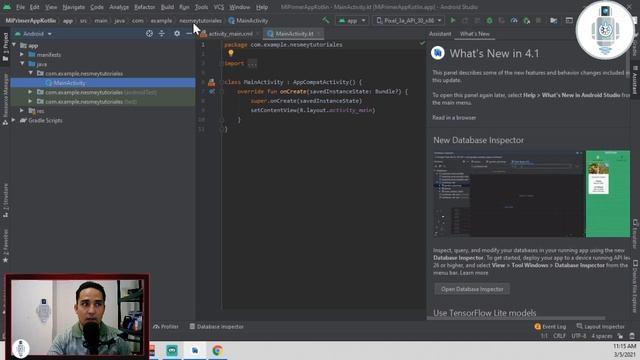Click the Make Project hammer icon
The image size is (640, 360).
pos(325,20)
